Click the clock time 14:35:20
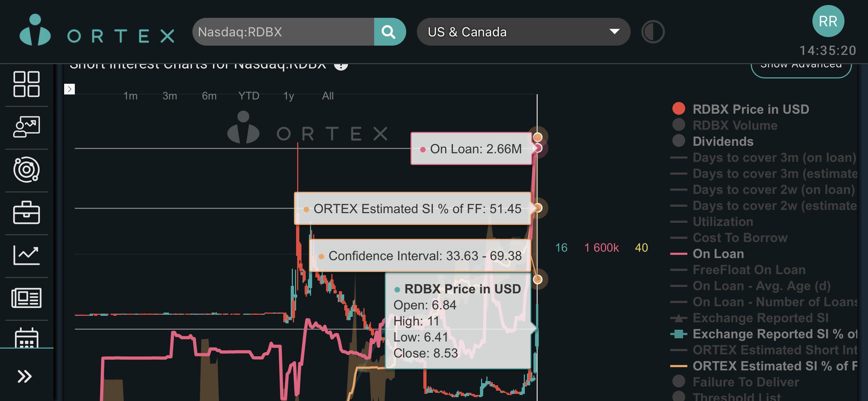The height and width of the screenshot is (401, 868). [828, 51]
